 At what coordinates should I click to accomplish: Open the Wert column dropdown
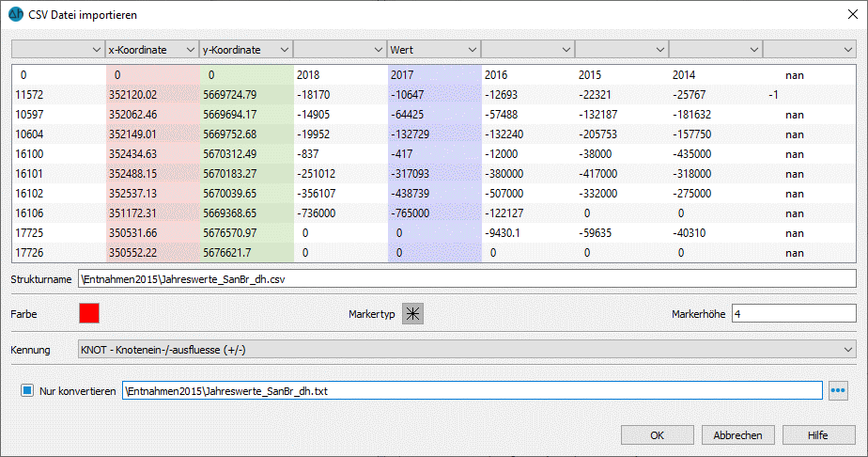tap(434, 50)
